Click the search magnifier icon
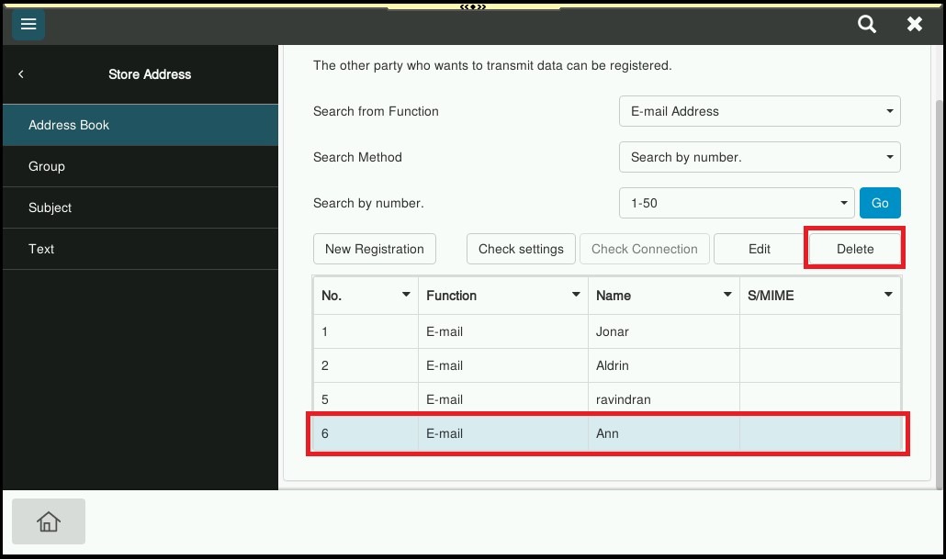This screenshot has width=946, height=560. coord(866,25)
